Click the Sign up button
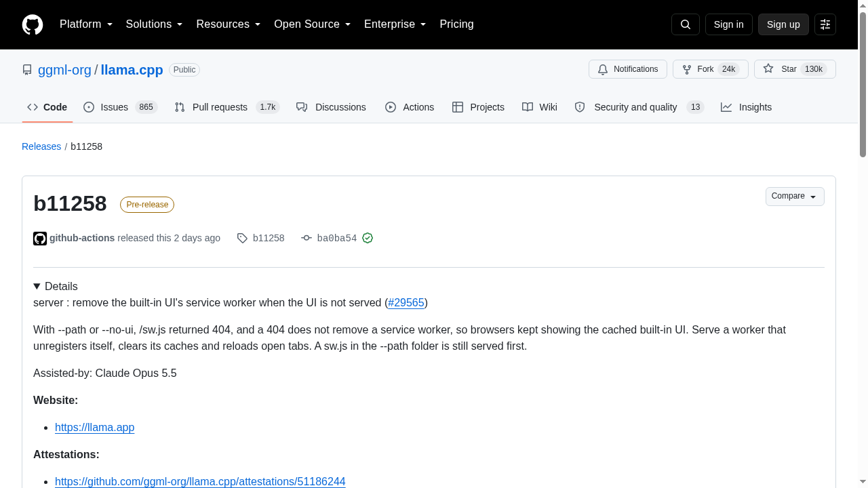Image resolution: width=868 pixels, height=488 pixels. point(783,24)
